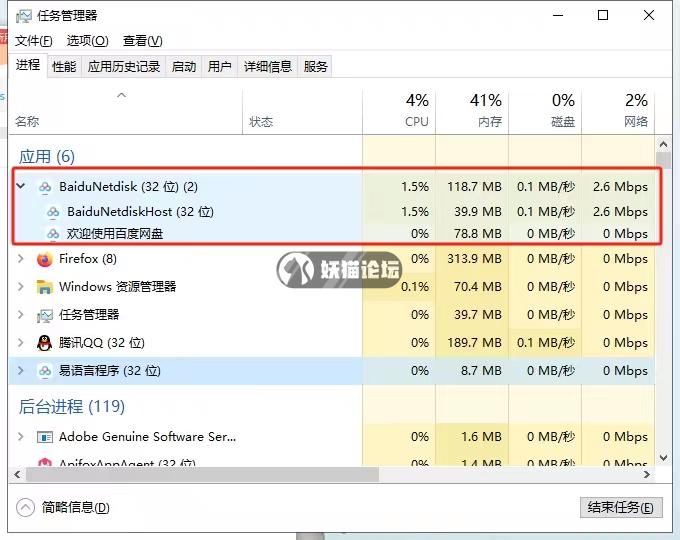Expand the 腾讯QQ (32 位) row
This screenshot has height=540, width=680.
[20, 343]
